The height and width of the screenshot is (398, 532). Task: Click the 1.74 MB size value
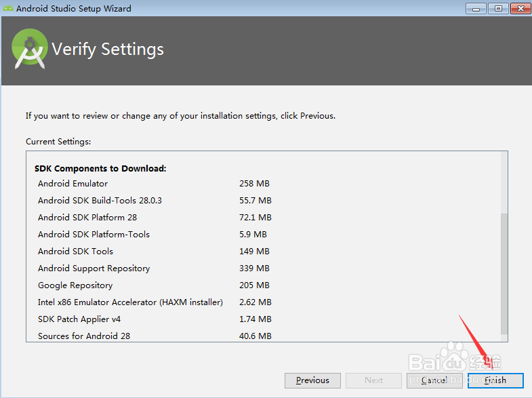tap(255, 319)
